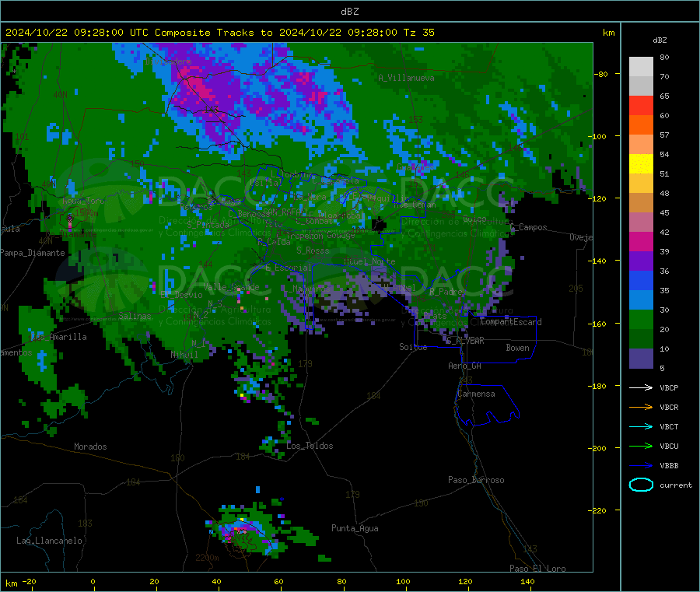Click the Nihuil map label
Screen dimensions: 700x592
184,355
